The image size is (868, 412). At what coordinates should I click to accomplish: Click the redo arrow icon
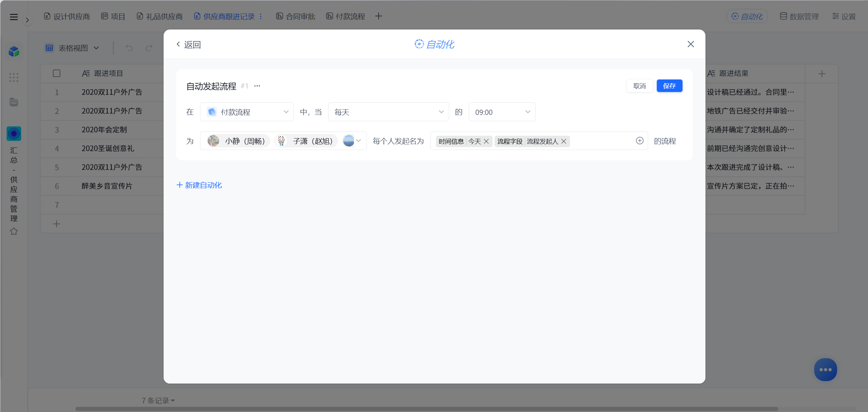tap(149, 48)
